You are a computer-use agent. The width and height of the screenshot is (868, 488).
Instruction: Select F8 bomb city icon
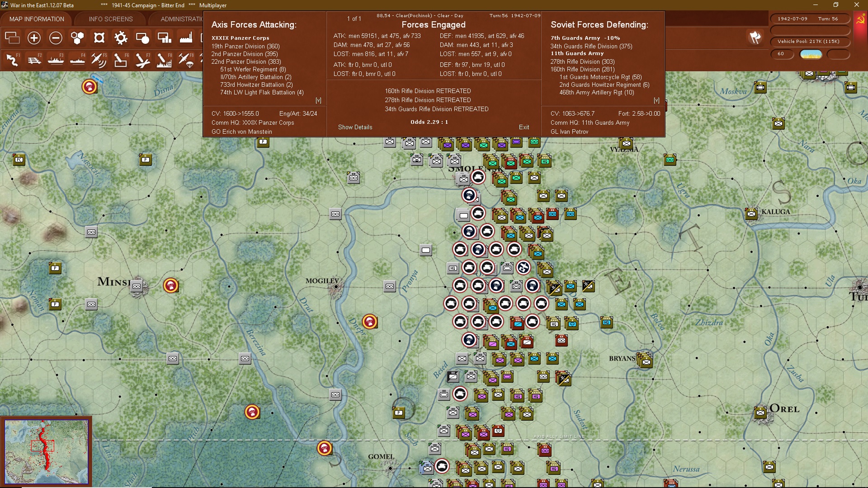pyautogui.click(x=164, y=60)
